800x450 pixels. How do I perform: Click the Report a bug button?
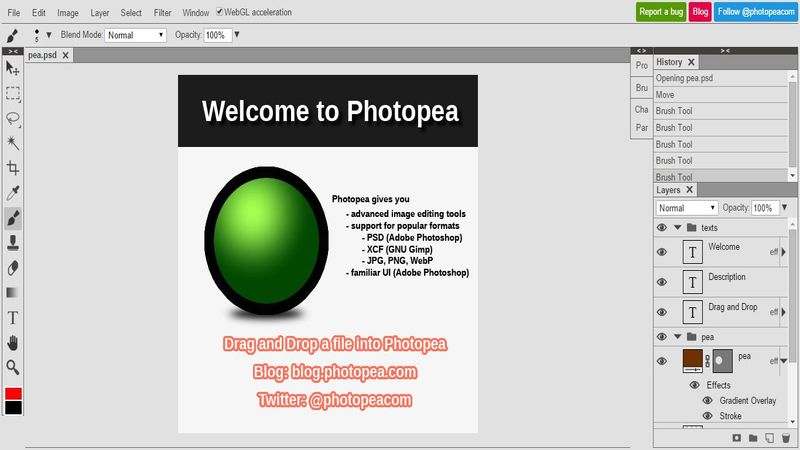pyautogui.click(x=660, y=12)
